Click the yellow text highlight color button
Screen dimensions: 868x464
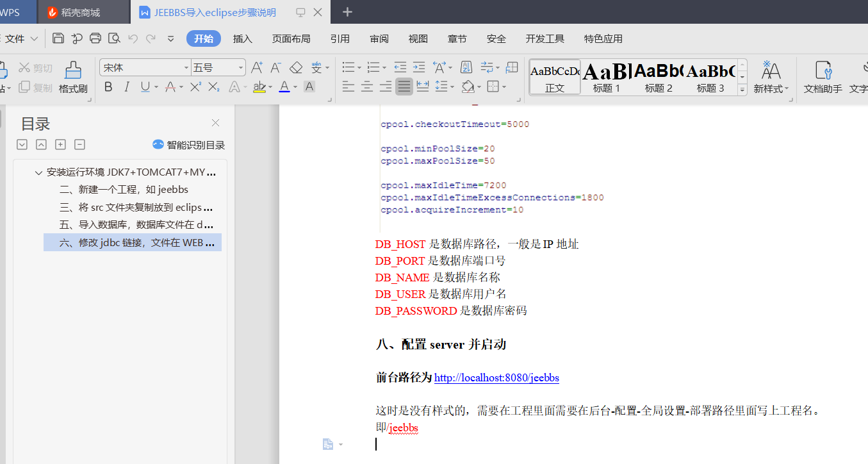pyautogui.click(x=259, y=87)
